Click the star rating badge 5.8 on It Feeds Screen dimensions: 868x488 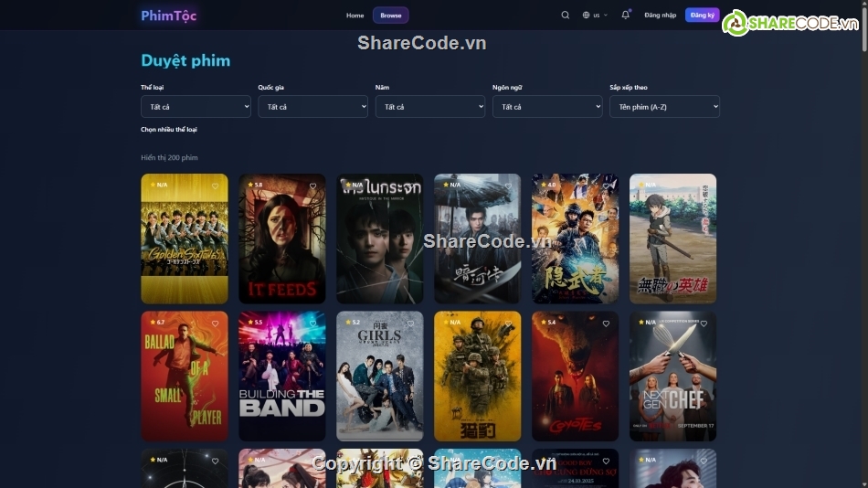click(255, 185)
